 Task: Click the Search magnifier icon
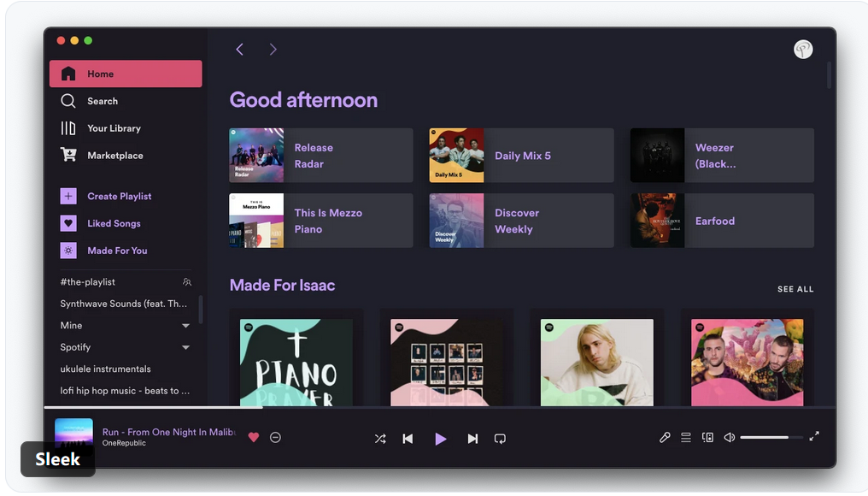click(68, 101)
